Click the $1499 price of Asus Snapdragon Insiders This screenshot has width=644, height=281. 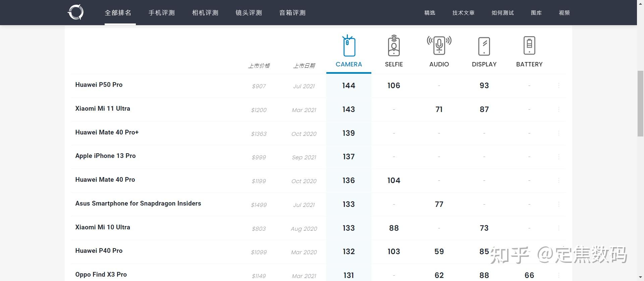point(259,205)
